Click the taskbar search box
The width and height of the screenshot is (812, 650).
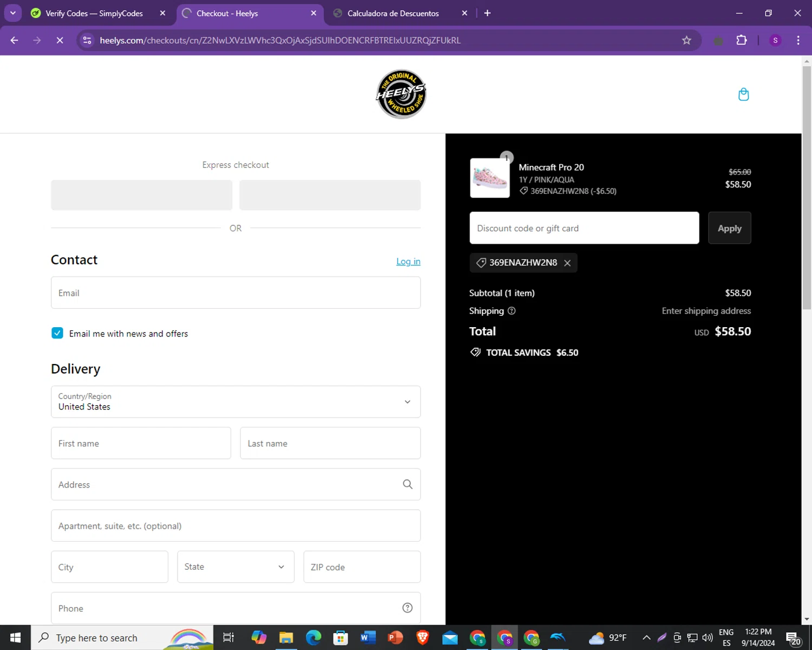coord(122,638)
